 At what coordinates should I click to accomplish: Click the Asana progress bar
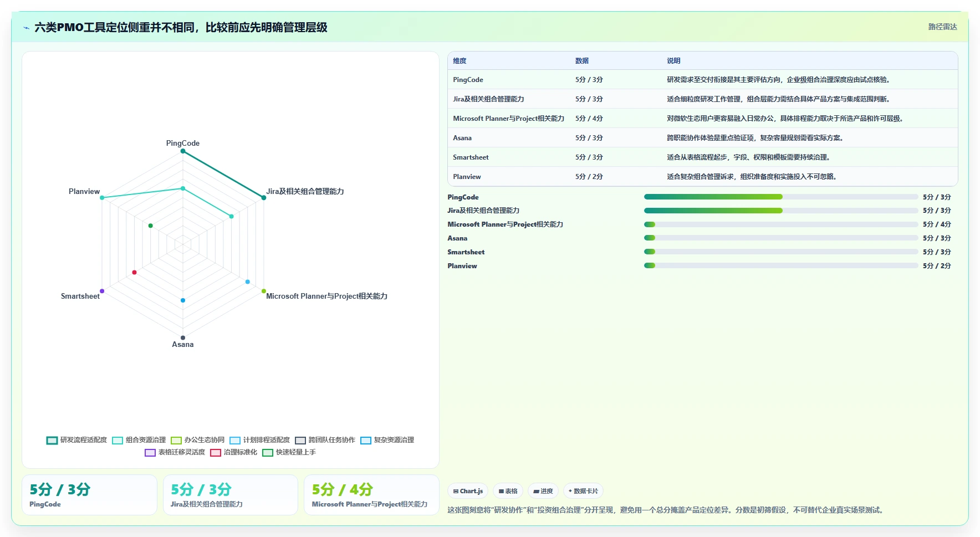(x=781, y=238)
